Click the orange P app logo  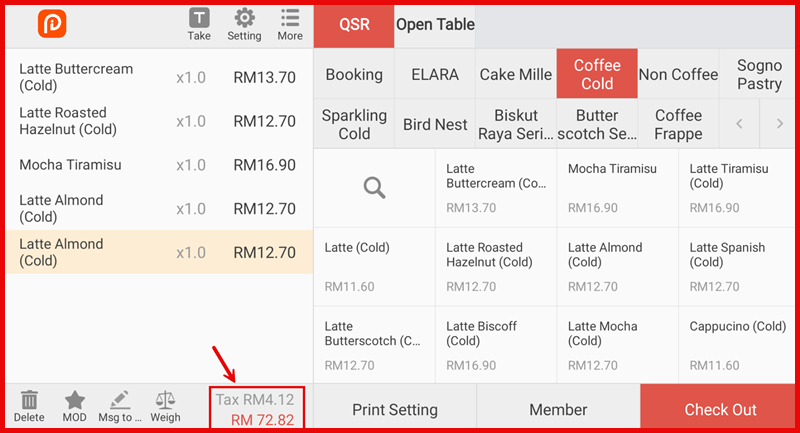(x=52, y=24)
